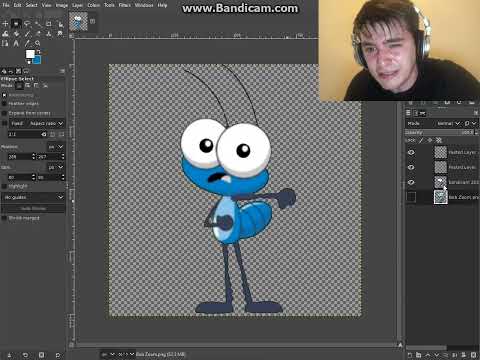Close the Bob Zoom image tab

[93, 21]
